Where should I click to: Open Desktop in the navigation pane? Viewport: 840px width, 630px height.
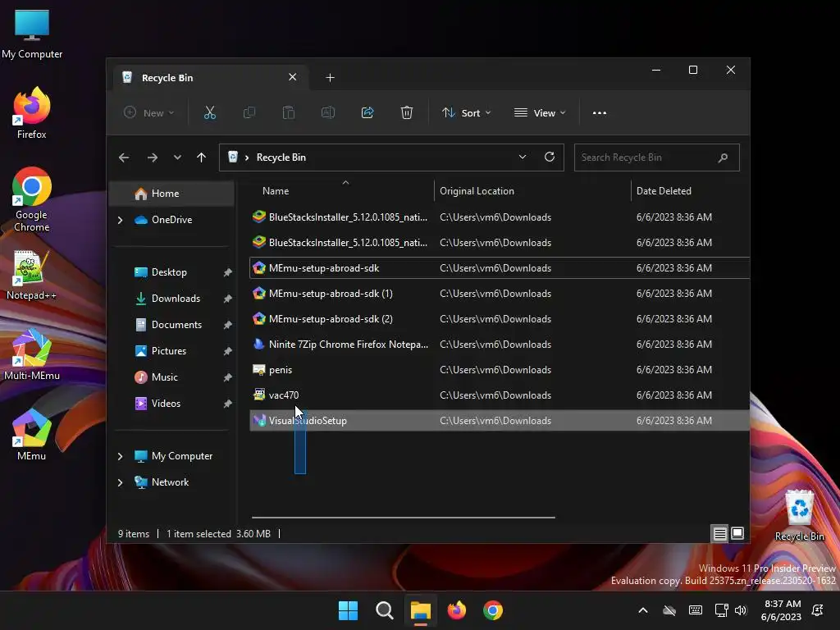tap(169, 272)
